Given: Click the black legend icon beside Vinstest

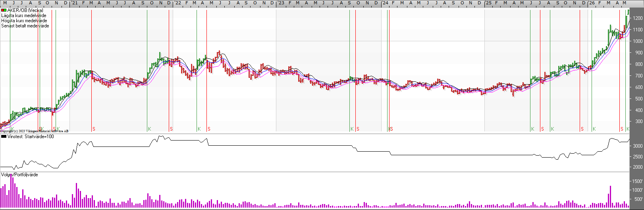Looking at the screenshot, I should (4, 137).
